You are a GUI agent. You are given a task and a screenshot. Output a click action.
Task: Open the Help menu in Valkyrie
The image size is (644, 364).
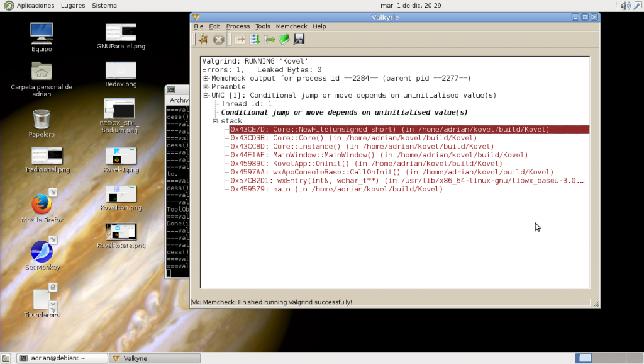pos(319,26)
